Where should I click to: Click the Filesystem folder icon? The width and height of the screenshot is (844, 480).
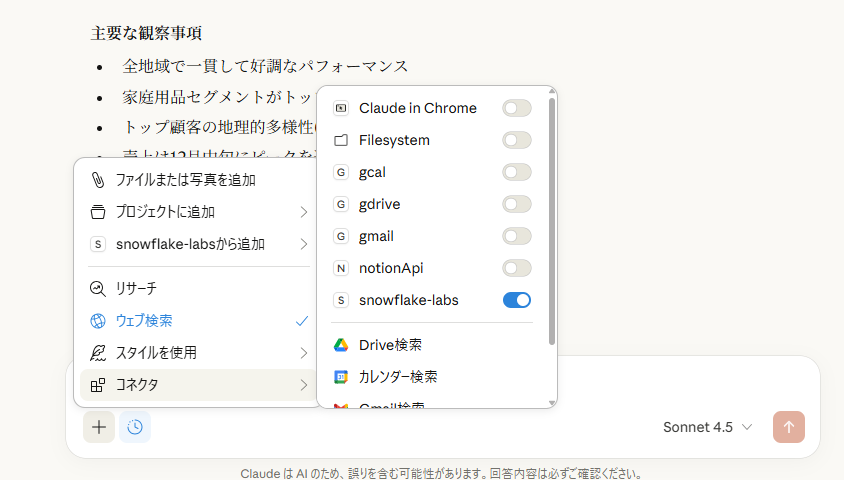(x=341, y=140)
